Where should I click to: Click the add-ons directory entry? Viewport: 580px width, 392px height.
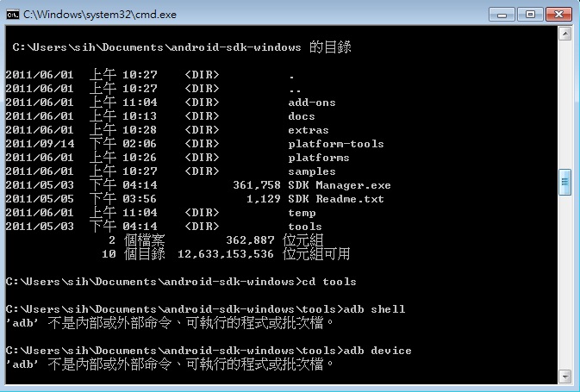(x=312, y=103)
